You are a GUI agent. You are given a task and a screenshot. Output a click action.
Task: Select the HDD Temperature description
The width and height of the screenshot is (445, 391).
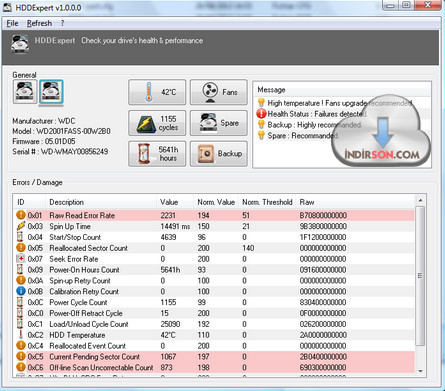(77, 335)
